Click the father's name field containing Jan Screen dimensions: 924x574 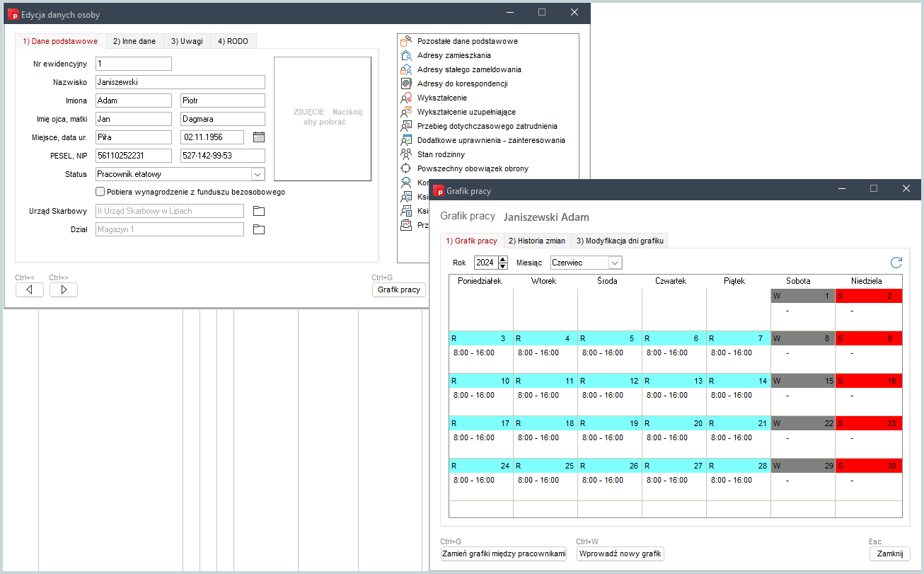pos(134,119)
